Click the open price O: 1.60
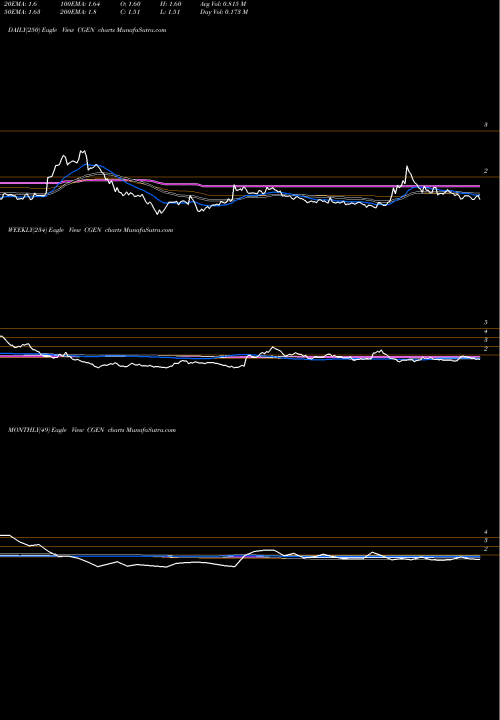This screenshot has height=720, width=500. pos(130,4)
